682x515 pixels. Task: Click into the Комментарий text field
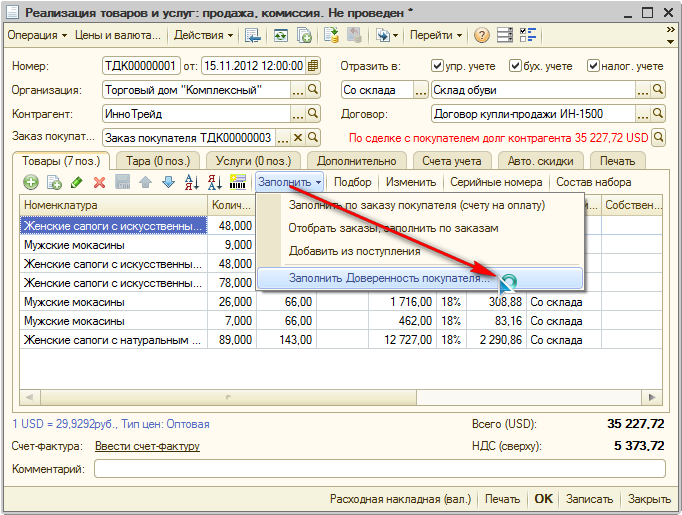pos(379,468)
